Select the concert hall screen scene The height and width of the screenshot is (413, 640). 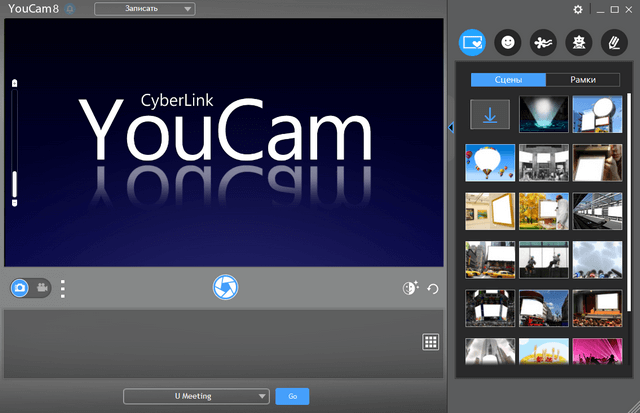[598, 309]
